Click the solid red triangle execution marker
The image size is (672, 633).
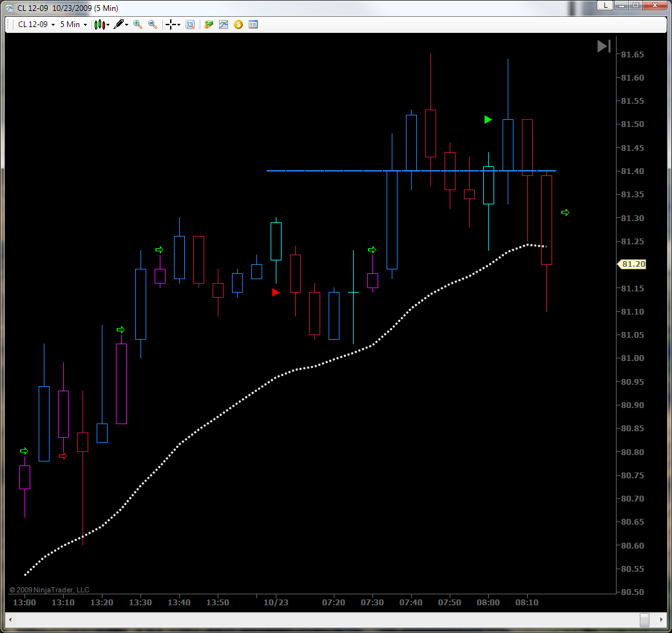(x=276, y=293)
